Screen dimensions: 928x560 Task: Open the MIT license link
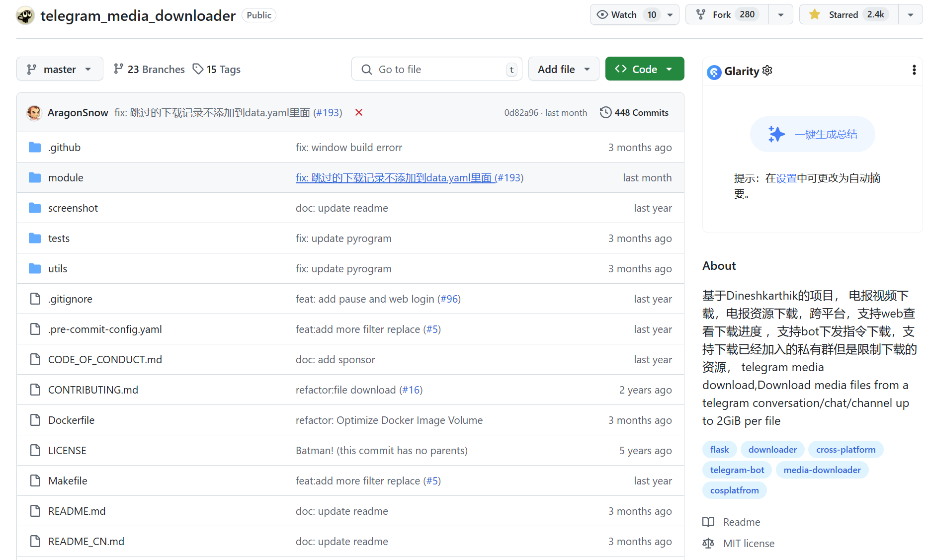(x=749, y=543)
